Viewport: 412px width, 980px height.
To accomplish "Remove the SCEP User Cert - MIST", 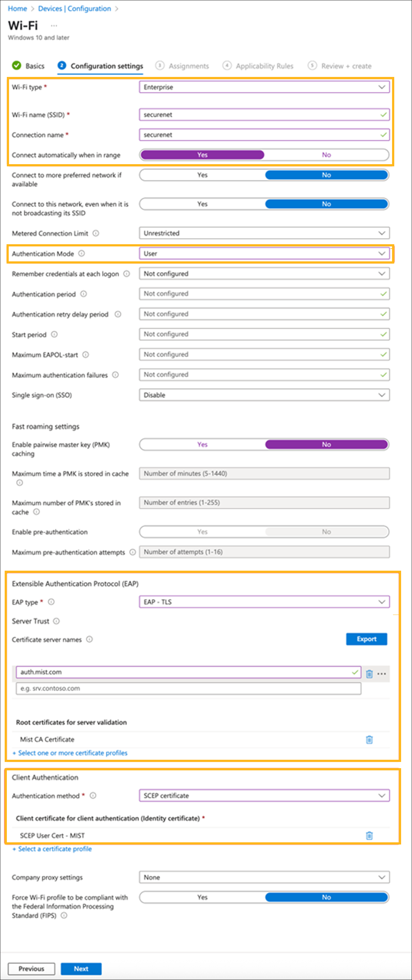I will pos(369,835).
